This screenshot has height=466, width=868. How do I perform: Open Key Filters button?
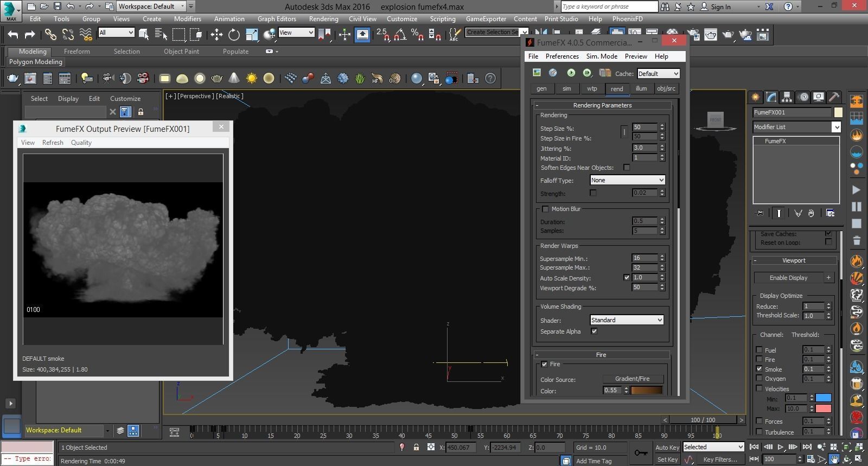pos(720,459)
